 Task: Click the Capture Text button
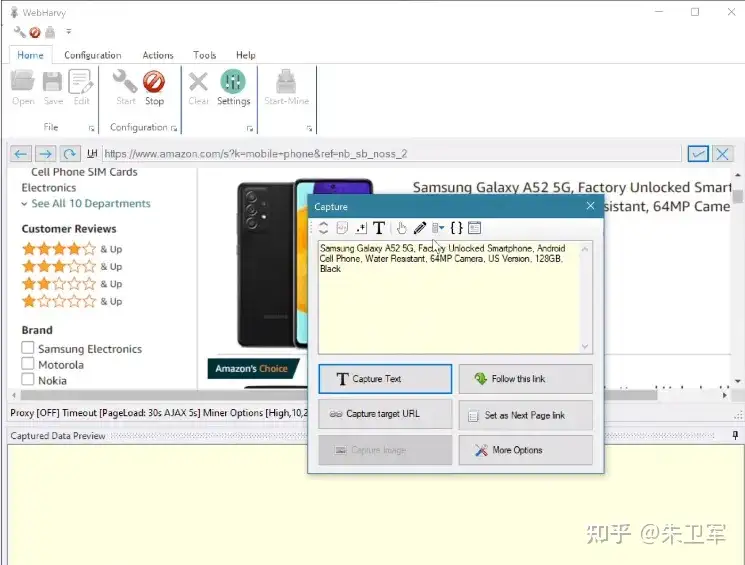click(x=385, y=379)
